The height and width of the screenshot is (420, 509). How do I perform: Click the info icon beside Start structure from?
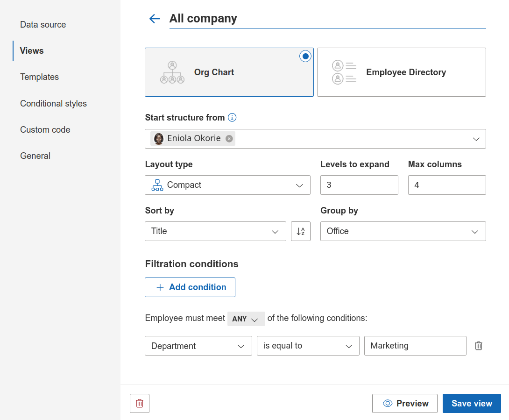[232, 117]
